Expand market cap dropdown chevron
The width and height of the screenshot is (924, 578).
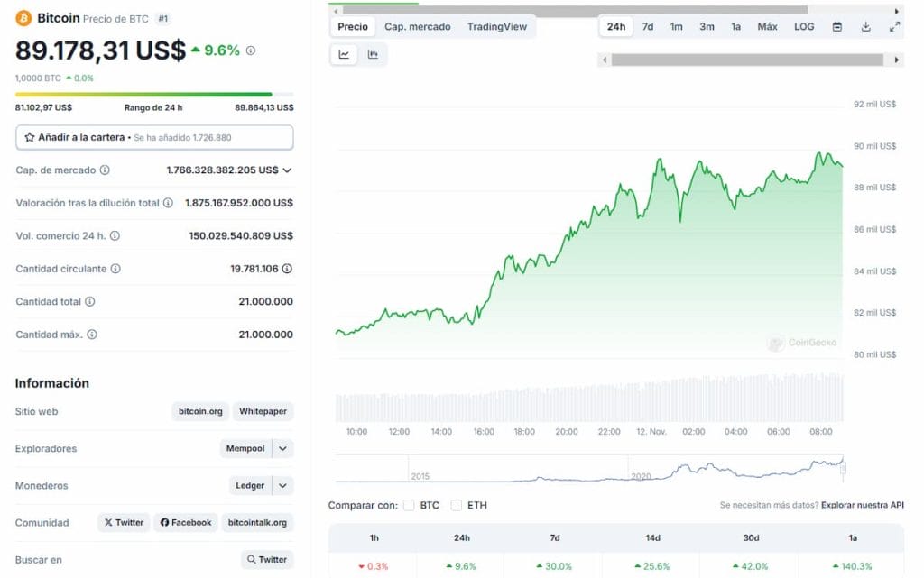coord(287,170)
